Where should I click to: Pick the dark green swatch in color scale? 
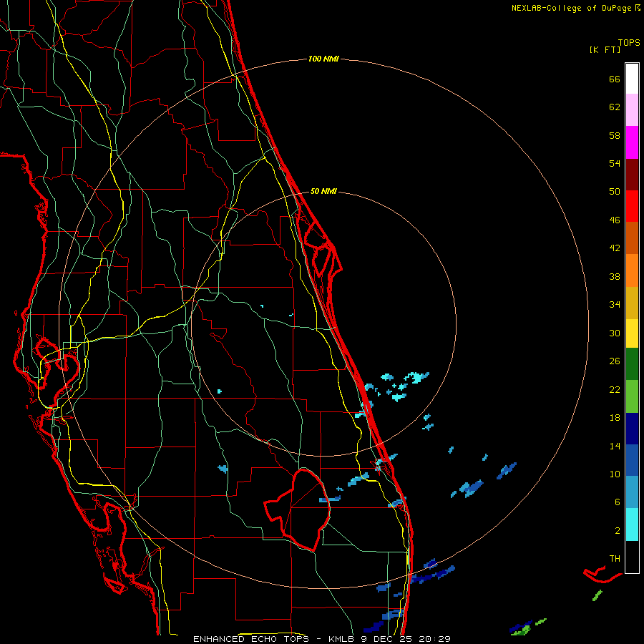[632, 364]
